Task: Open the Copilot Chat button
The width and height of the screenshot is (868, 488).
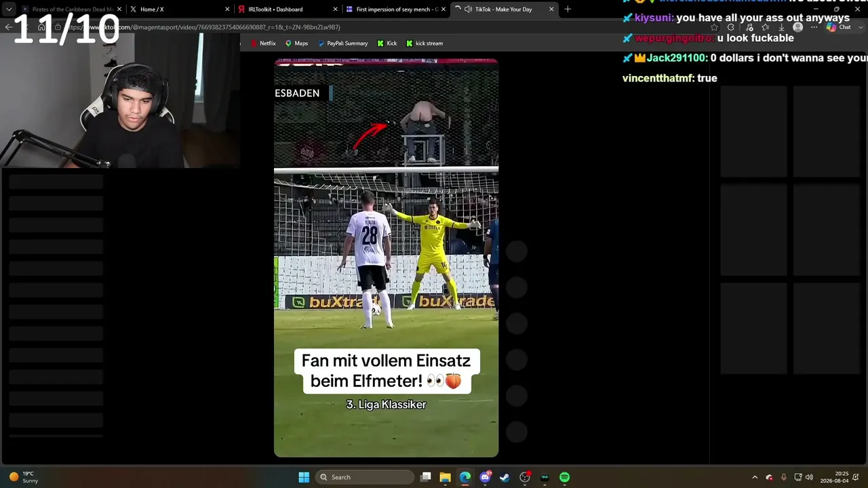Action: coord(838,27)
